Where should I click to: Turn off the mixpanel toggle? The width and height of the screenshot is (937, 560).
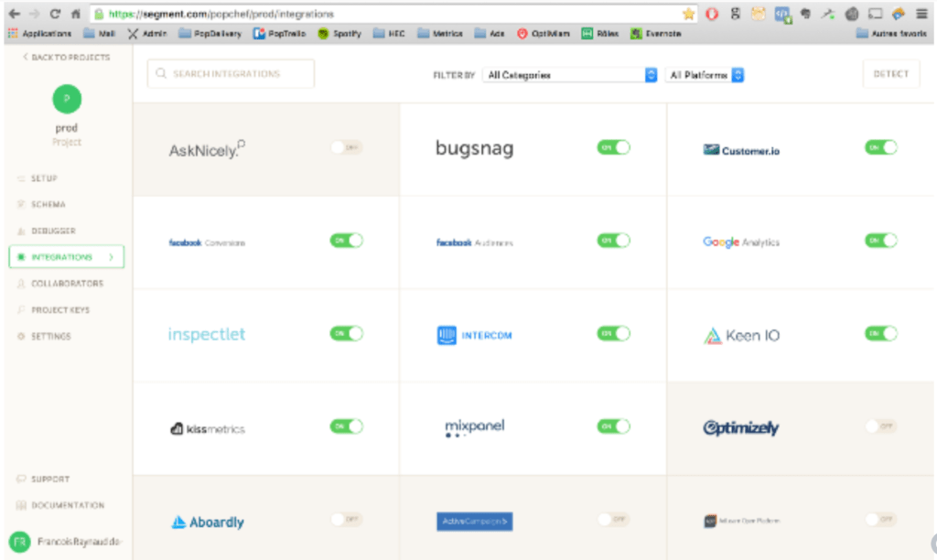[613, 426]
